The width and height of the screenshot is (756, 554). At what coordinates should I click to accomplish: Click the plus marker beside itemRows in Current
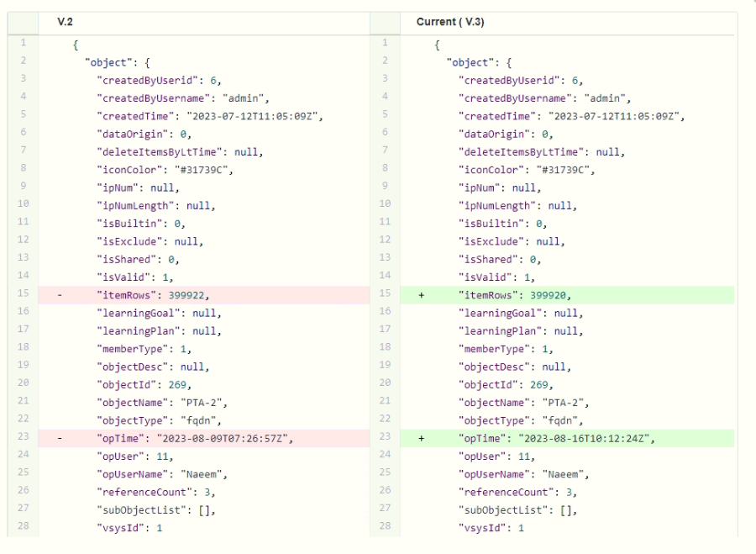click(x=421, y=295)
